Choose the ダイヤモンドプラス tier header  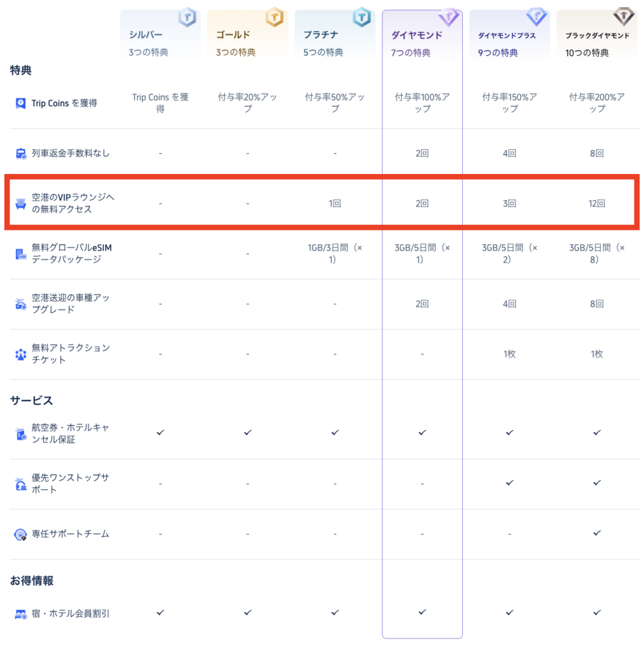pyautogui.click(x=510, y=37)
